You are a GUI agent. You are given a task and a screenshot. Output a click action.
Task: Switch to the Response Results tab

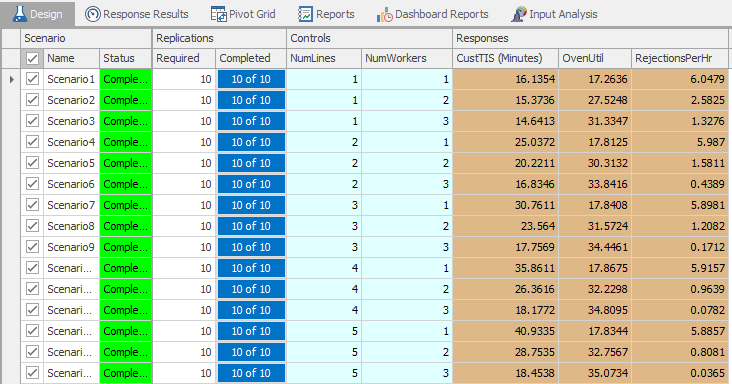click(136, 14)
